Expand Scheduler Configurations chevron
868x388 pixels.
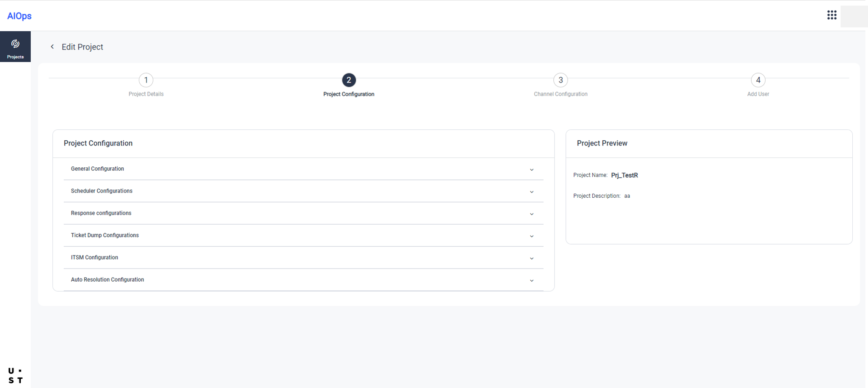[531, 192]
